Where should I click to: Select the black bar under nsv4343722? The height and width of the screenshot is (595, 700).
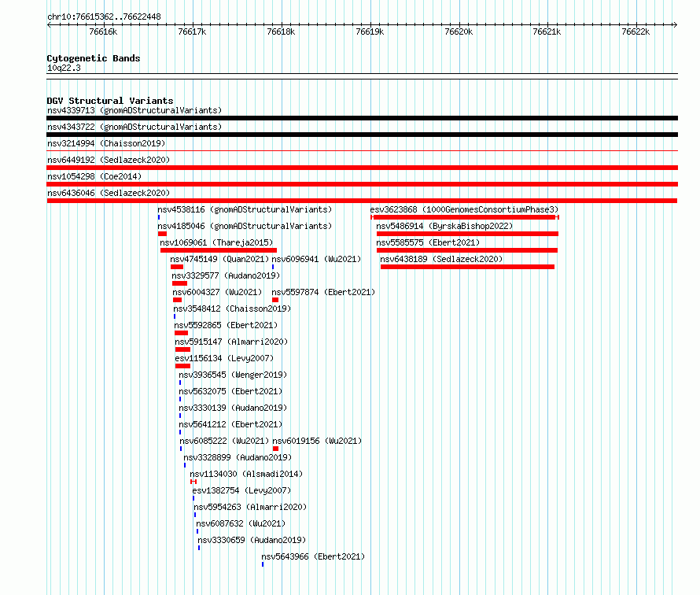[x=362, y=135]
